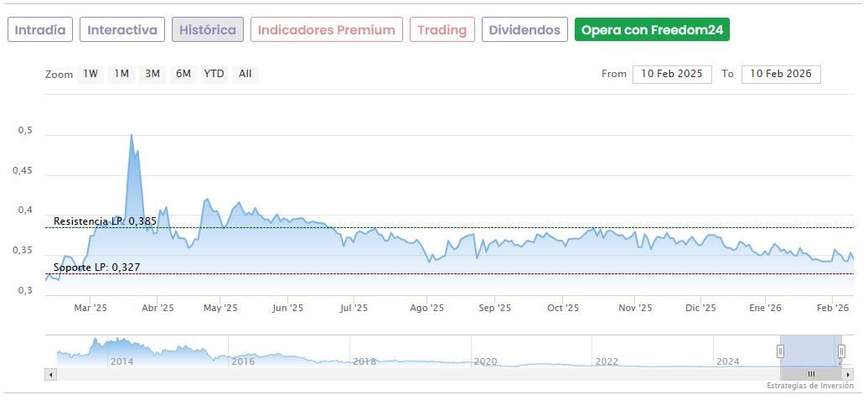The image size is (868, 400).
Task: Show All historical data range
Action: (245, 74)
